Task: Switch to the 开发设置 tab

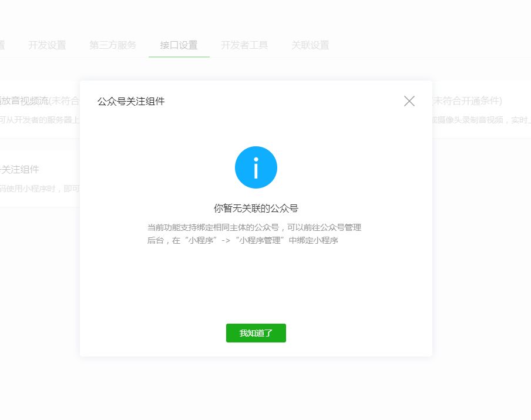Action: [x=47, y=45]
